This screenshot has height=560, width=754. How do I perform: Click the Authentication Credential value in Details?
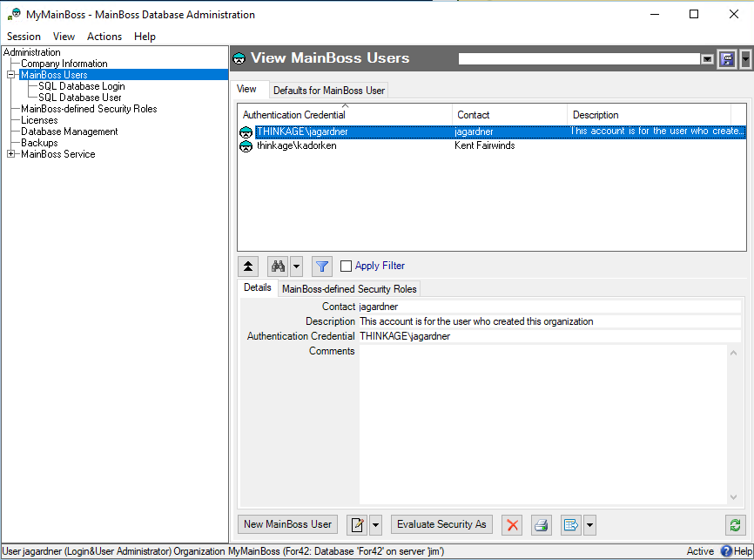tap(549, 336)
